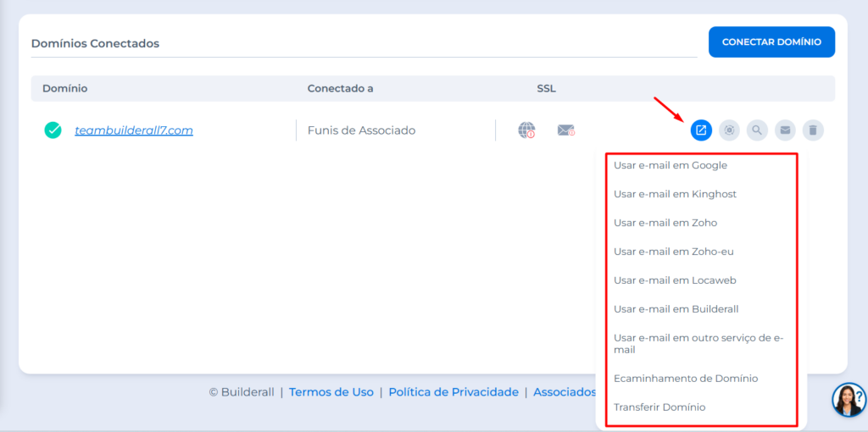This screenshot has width=868, height=432.
Task: Choose "Usar e-mail em Locaweb"
Action: click(675, 280)
